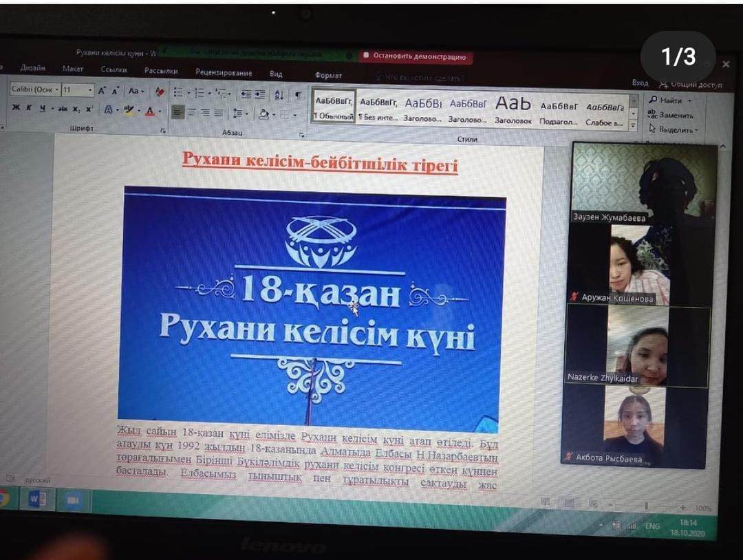The height and width of the screenshot is (560, 743).
Task: Open Заменить find and replace
Action: pos(670,115)
